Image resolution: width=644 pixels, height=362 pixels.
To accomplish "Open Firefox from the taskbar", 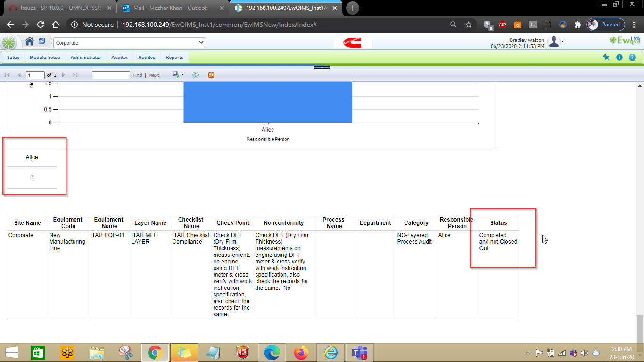I will 300,353.
